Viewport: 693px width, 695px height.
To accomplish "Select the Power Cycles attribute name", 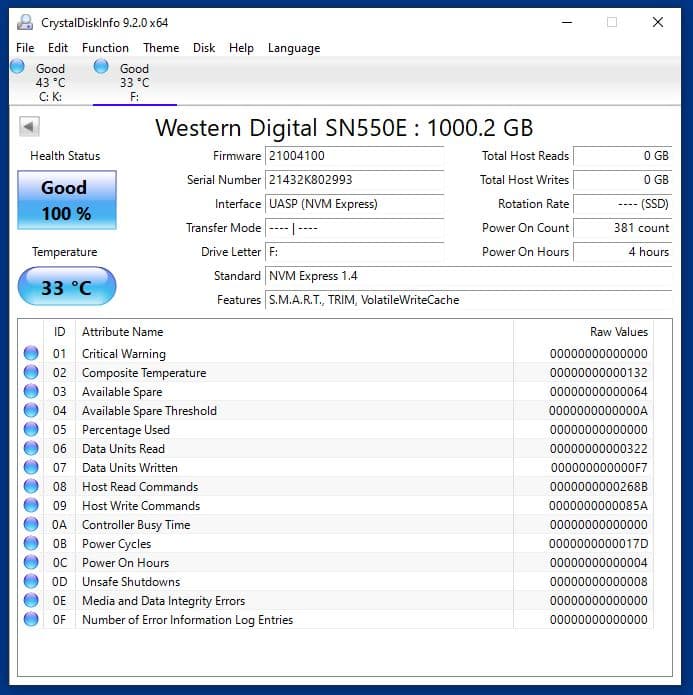I will pos(117,544).
